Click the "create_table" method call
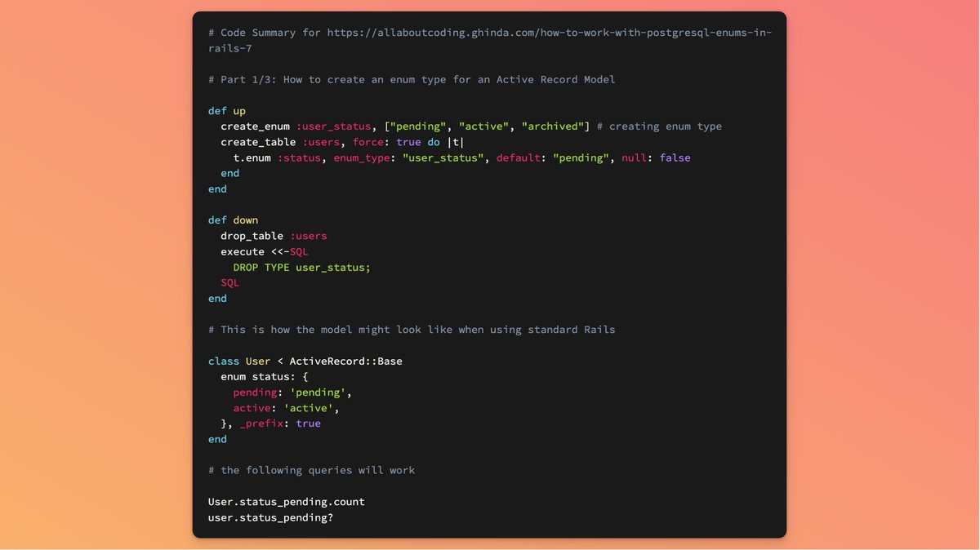The height and width of the screenshot is (550, 980). [258, 142]
